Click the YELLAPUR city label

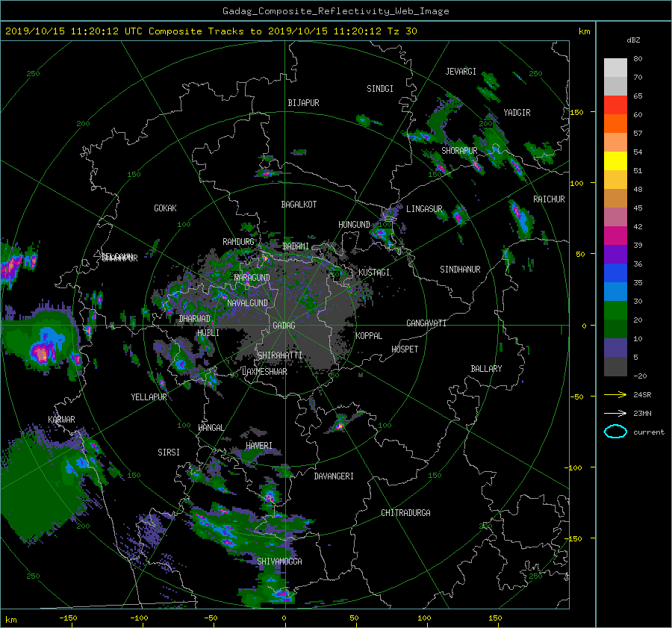(x=149, y=397)
